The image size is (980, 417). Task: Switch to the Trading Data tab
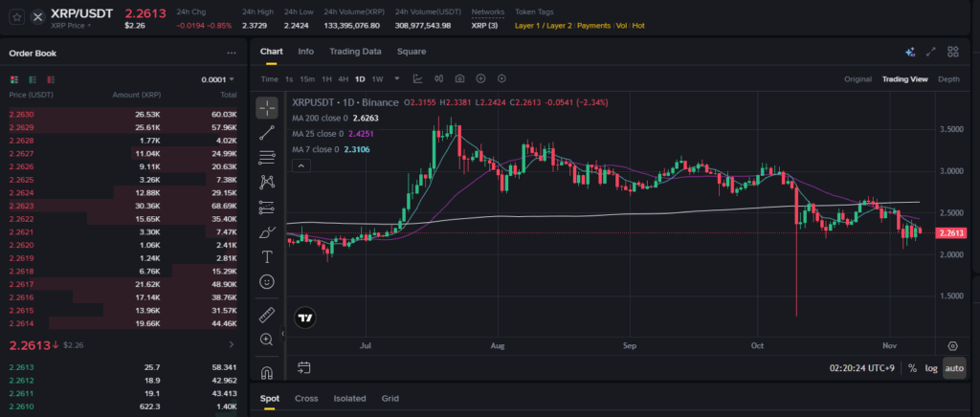pos(355,52)
